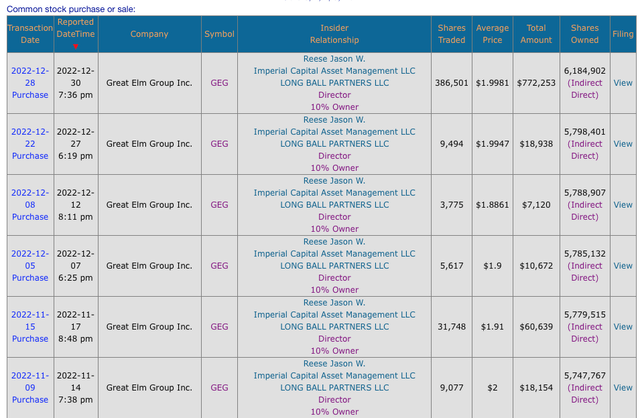640x418 pixels.
Task: Click the red sort arrow under Reported DateTime
Action: click(x=76, y=47)
